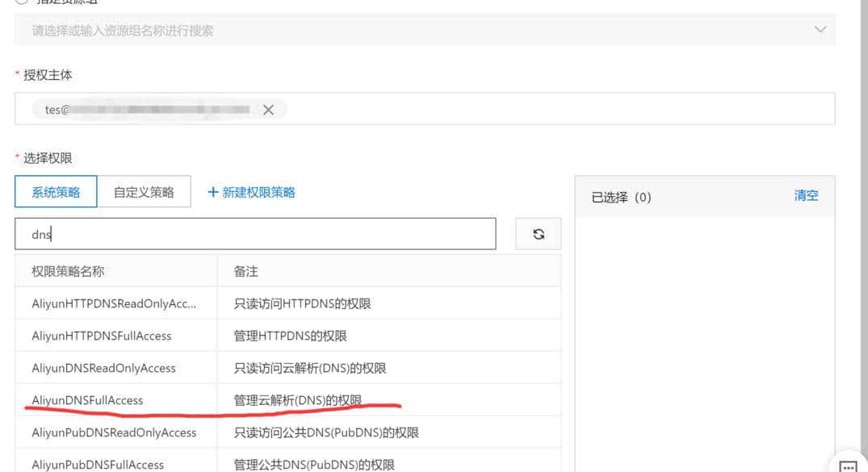Click 清空 to clear selected policies
Image resolution: width=868 pixels, height=472 pixels.
coord(805,195)
